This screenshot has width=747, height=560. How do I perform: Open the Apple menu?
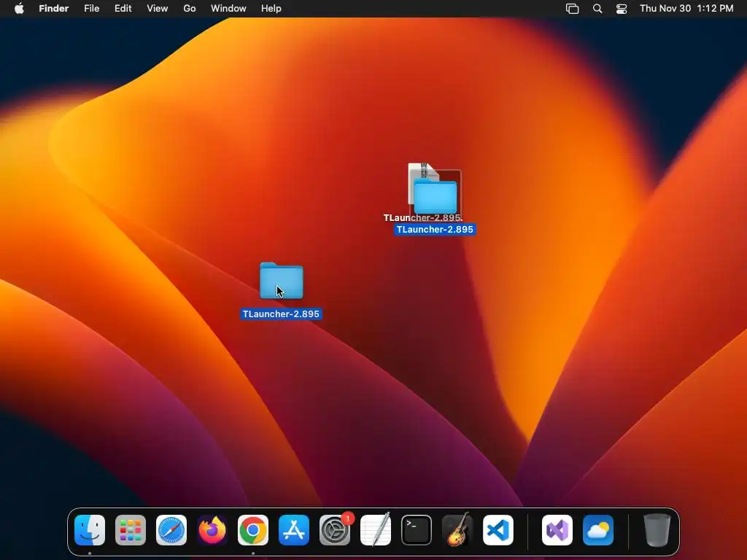[x=19, y=9]
